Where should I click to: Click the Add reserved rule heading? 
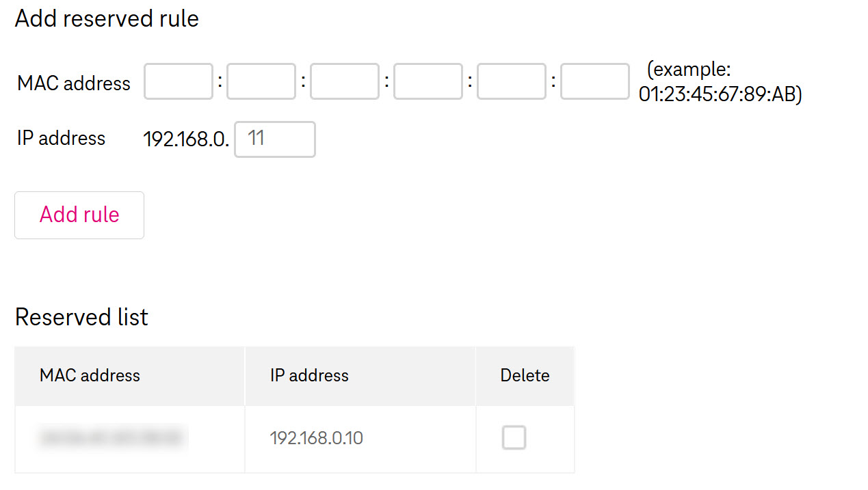107,18
